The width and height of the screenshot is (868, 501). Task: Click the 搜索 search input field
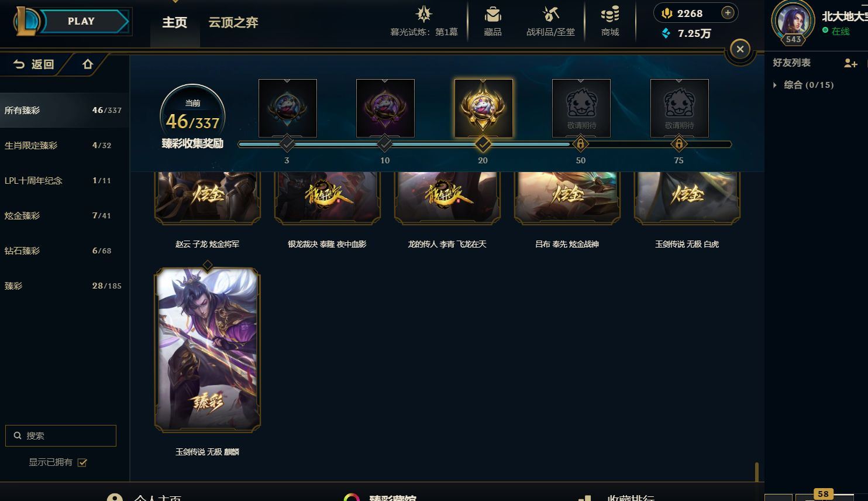pyautogui.click(x=61, y=435)
